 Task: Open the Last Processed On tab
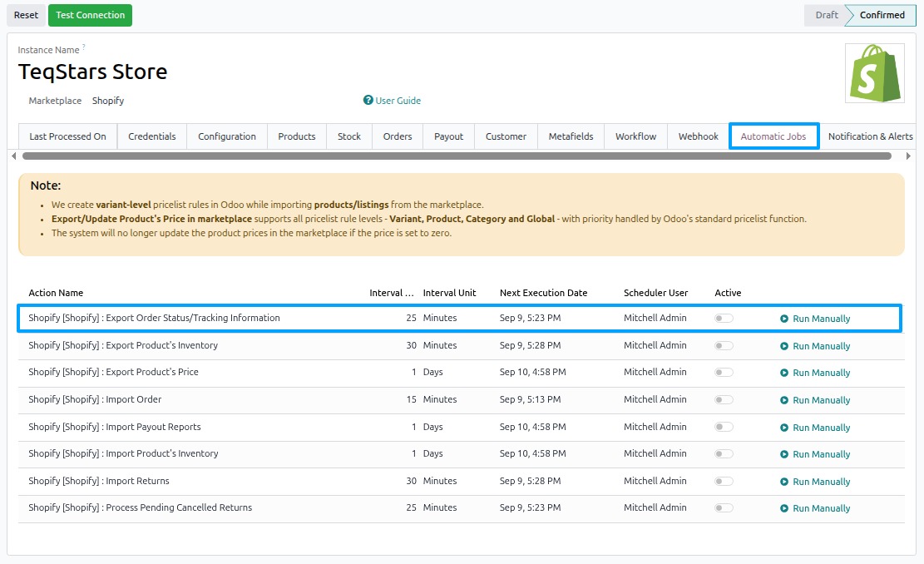tap(67, 136)
